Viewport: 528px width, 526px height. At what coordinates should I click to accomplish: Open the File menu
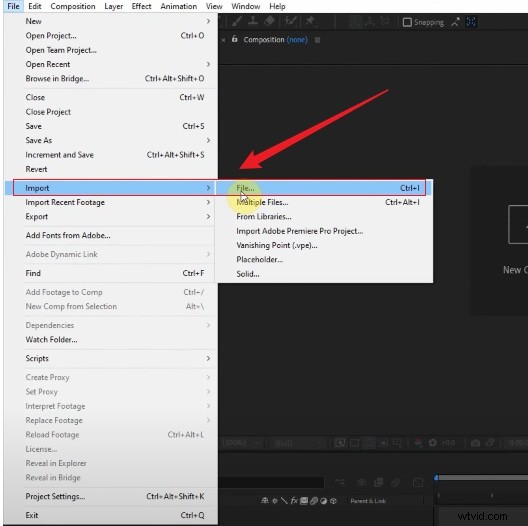13,6
